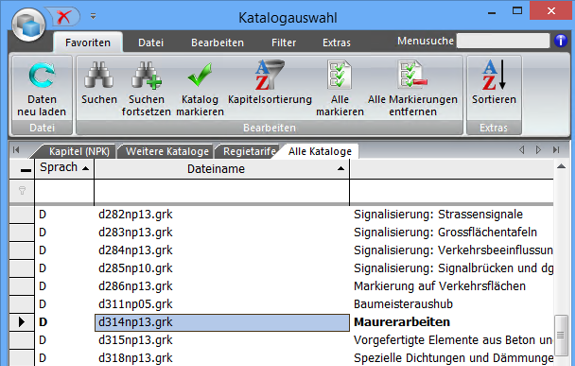575x366 pixels.
Task: Open Kapitelsortierung AZ funnel icon
Action: [x=270, y=75]
